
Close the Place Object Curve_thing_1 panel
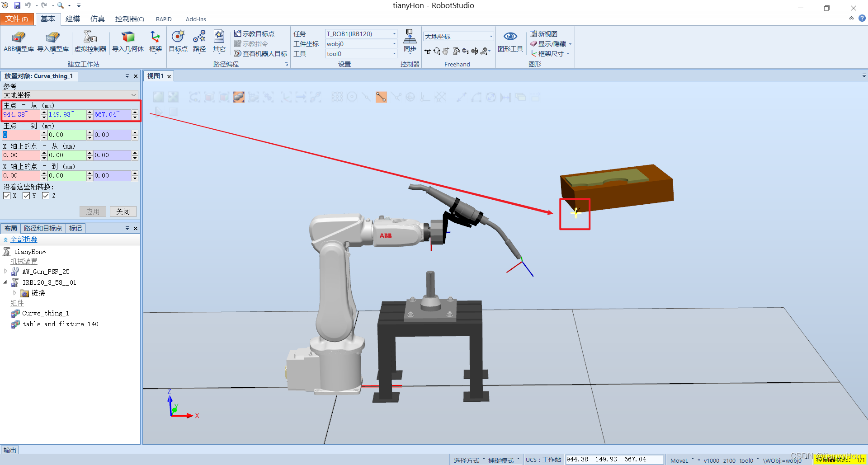(x=135, y=76)
